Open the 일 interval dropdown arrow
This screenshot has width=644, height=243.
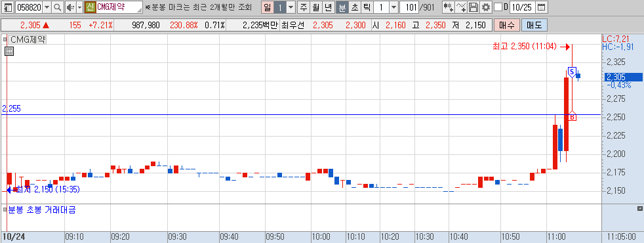[291, 7]
